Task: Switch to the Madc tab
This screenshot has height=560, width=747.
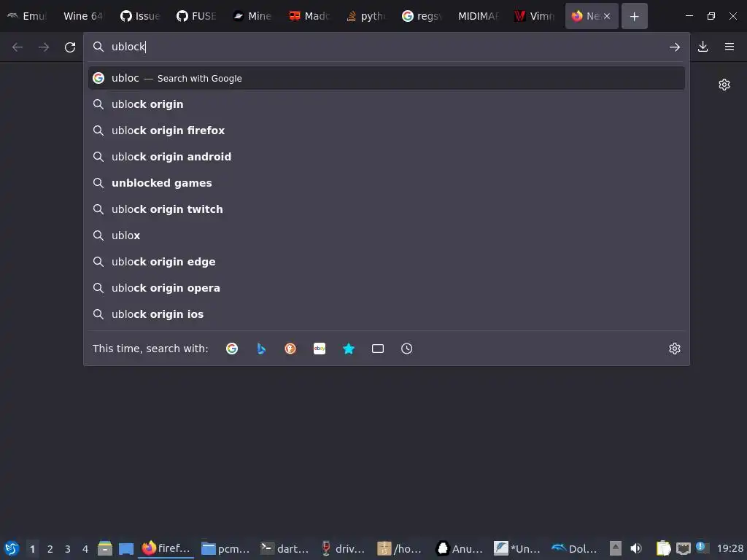Action: click(309, 16)
